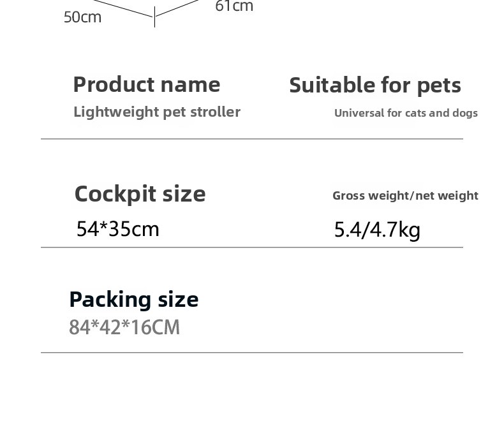
Task: Click the Gross weight/net weight label
Action: click(x=405, y=196)
